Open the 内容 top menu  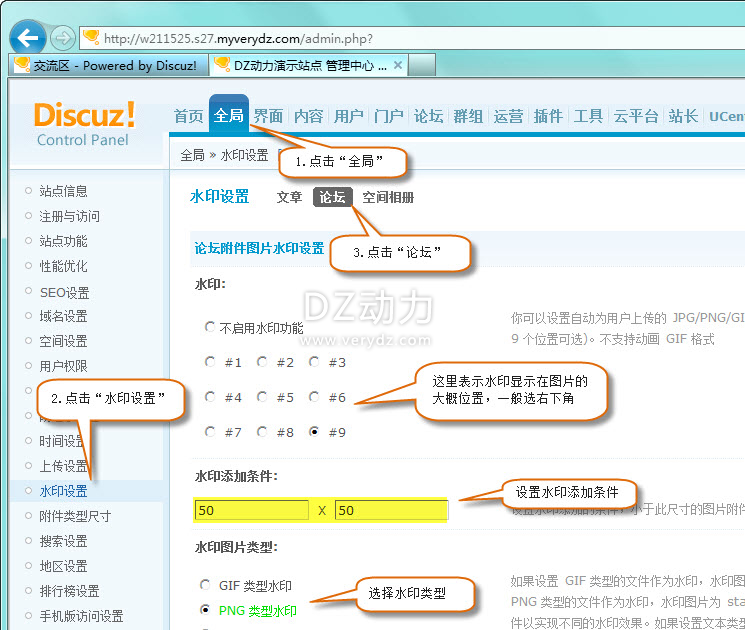[308, 116]
